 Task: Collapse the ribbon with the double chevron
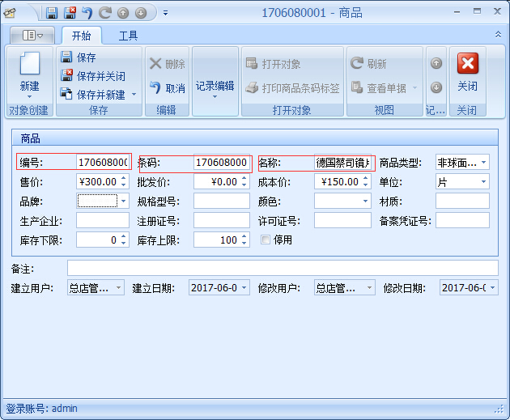[x=498, y=34]
